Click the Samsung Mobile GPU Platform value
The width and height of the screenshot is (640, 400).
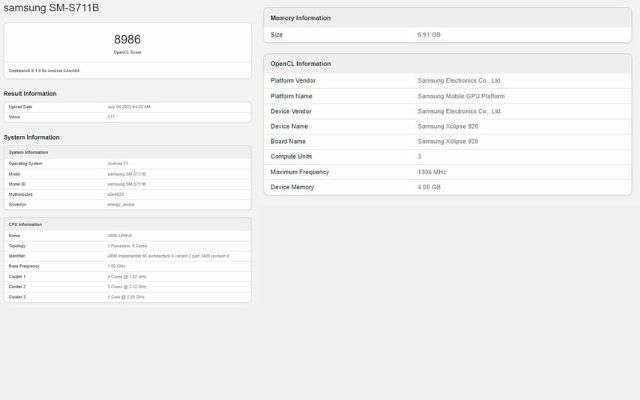463,95
